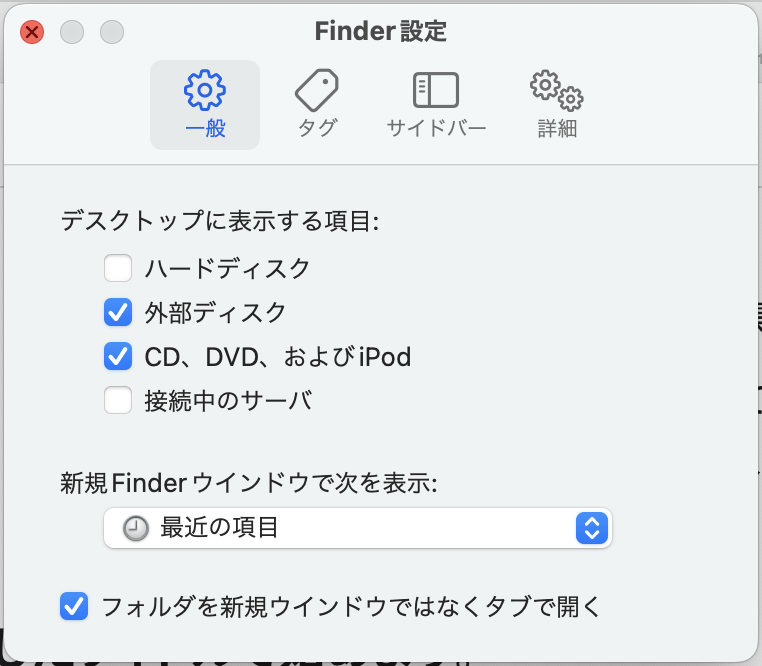Click the 接続中のサーバ label text
Screen dimensions: 762x666
coord(229,401)
